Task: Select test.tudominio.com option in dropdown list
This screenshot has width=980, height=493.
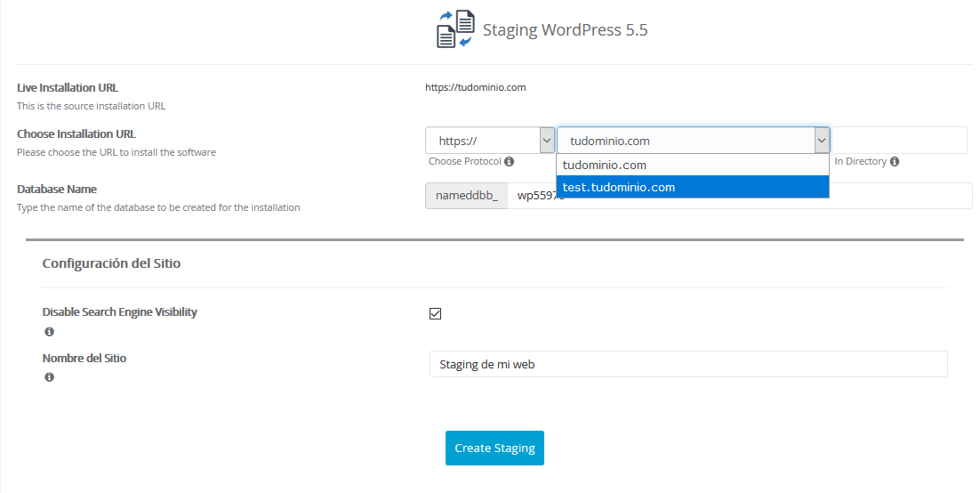Action: (x=693, y=187)
